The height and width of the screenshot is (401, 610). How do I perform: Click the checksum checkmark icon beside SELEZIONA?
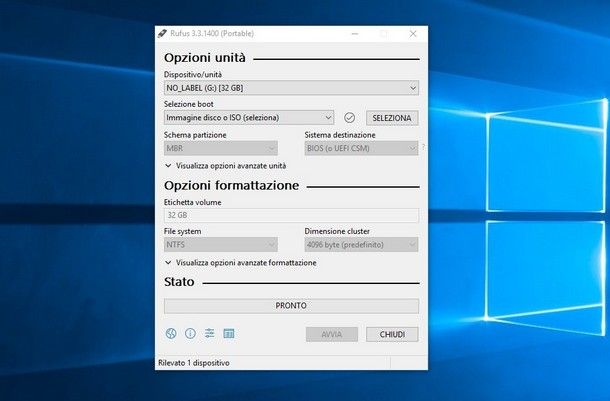(x=349, y=117)
